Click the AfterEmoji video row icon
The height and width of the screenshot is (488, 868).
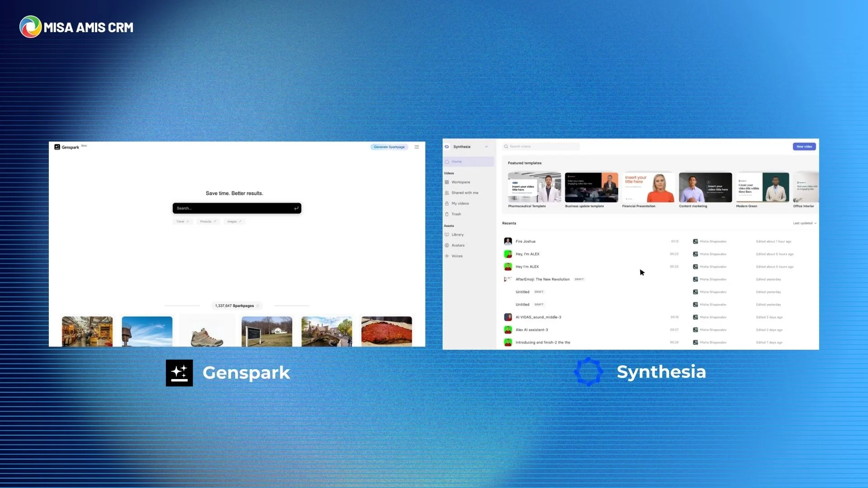508,279
